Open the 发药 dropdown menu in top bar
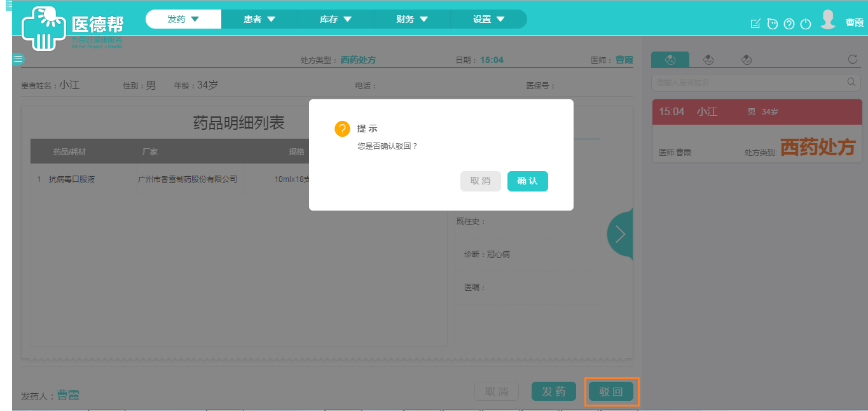Image resolution: width=868 pixels, height=411 pixels. click(183, 19)
